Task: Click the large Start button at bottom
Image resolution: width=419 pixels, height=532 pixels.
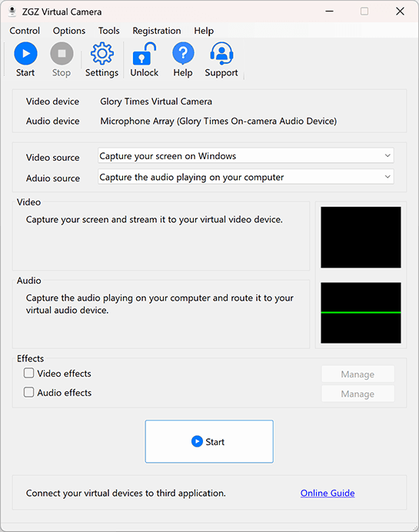Action: coord(209,441)
